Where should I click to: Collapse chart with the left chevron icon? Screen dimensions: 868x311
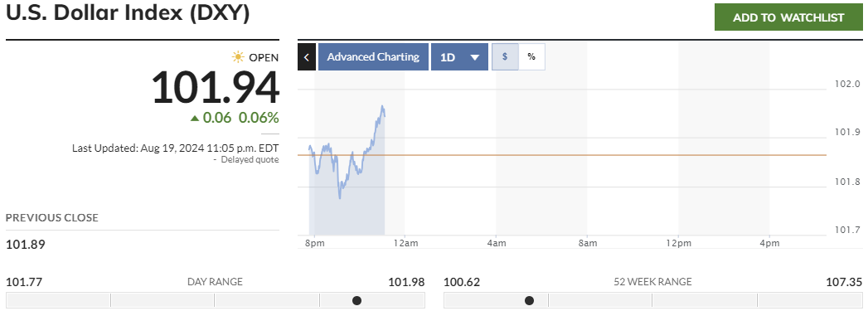pos(307,57)
